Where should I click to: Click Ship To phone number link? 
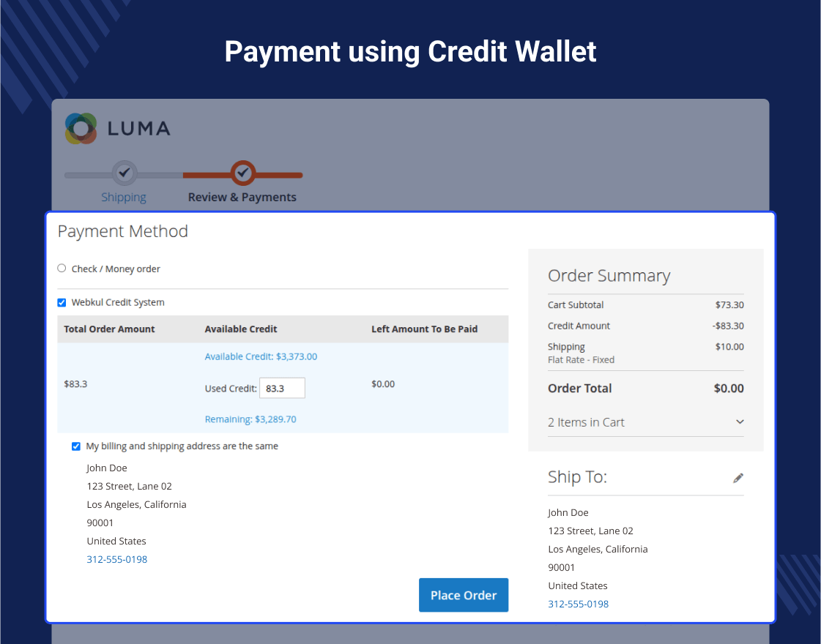pos(578,604)
